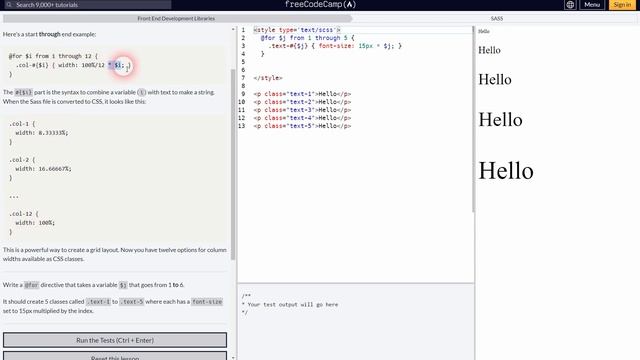
Task: Click the font-size inline code label
Action: pyautogui.click(x=207, y=302)
